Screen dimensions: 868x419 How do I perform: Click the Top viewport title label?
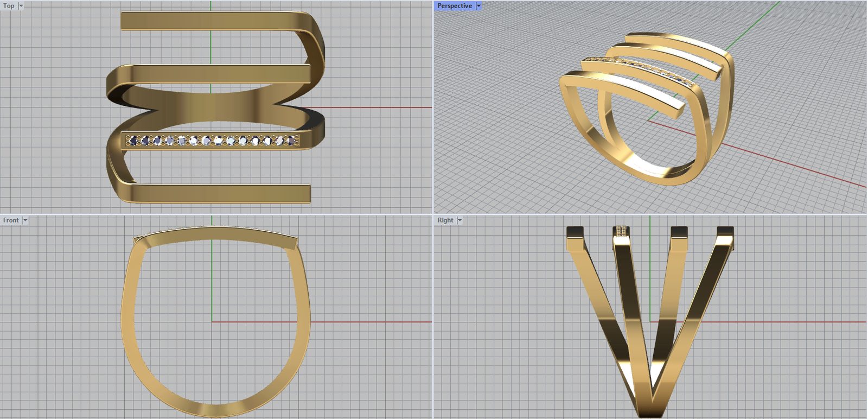tap(9, 6)
